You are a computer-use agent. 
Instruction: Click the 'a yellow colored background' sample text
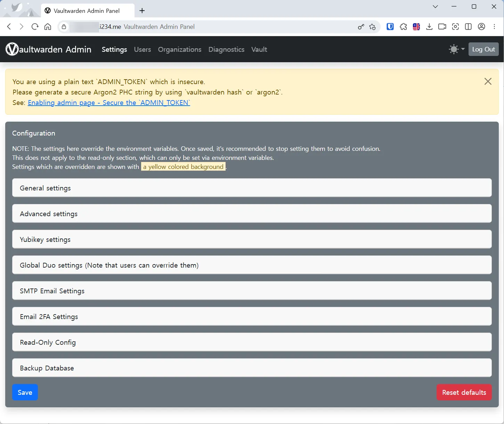click(x=183, y=167)
